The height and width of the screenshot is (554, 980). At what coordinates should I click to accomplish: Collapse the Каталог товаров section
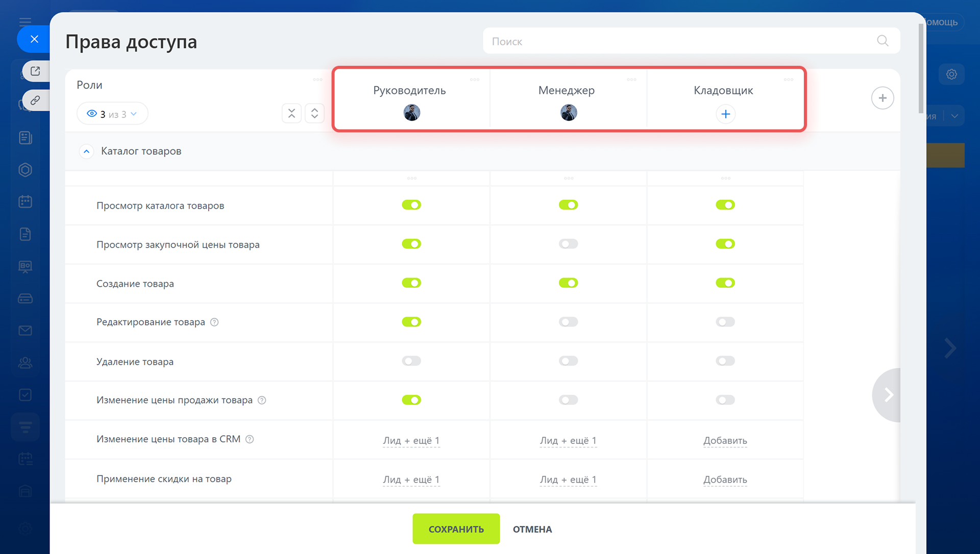point(87,152)
